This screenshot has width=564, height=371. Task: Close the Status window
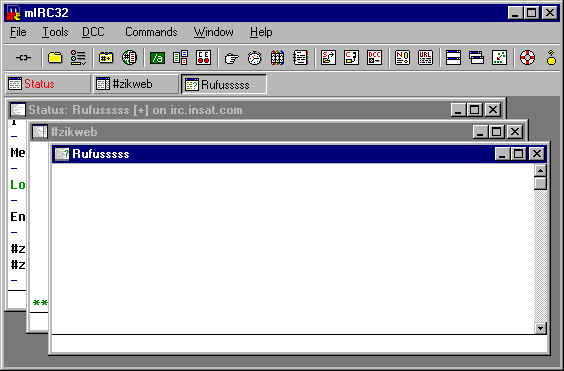point(493,110)
